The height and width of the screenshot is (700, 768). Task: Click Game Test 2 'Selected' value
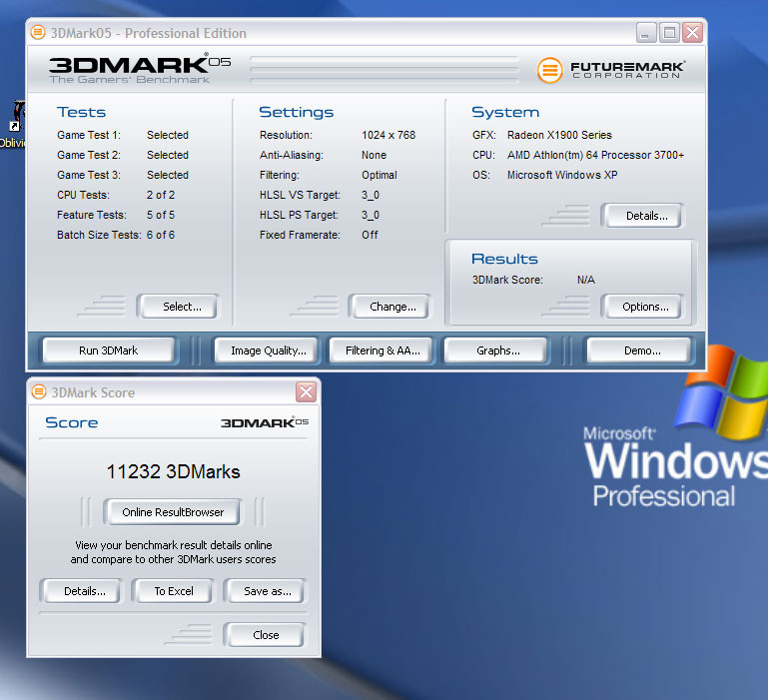point(168,156)
